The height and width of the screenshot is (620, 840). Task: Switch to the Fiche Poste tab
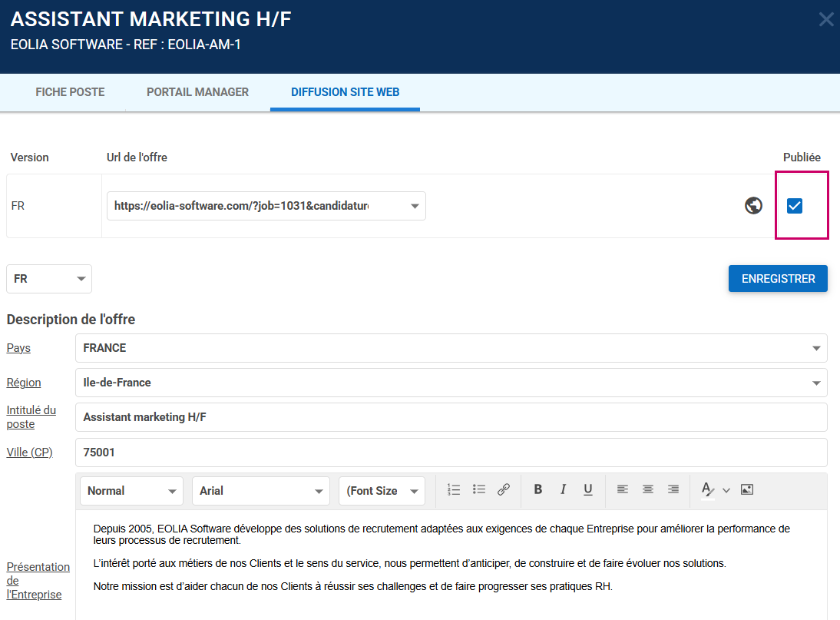pyautogui.click(x=70, y=92)
